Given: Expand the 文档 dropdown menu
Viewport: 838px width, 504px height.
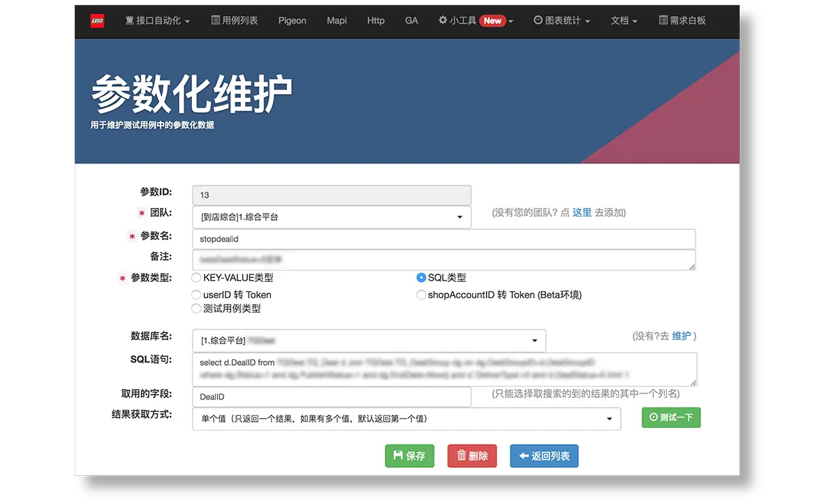Looking at the screenshot, I should pos(624,21).
